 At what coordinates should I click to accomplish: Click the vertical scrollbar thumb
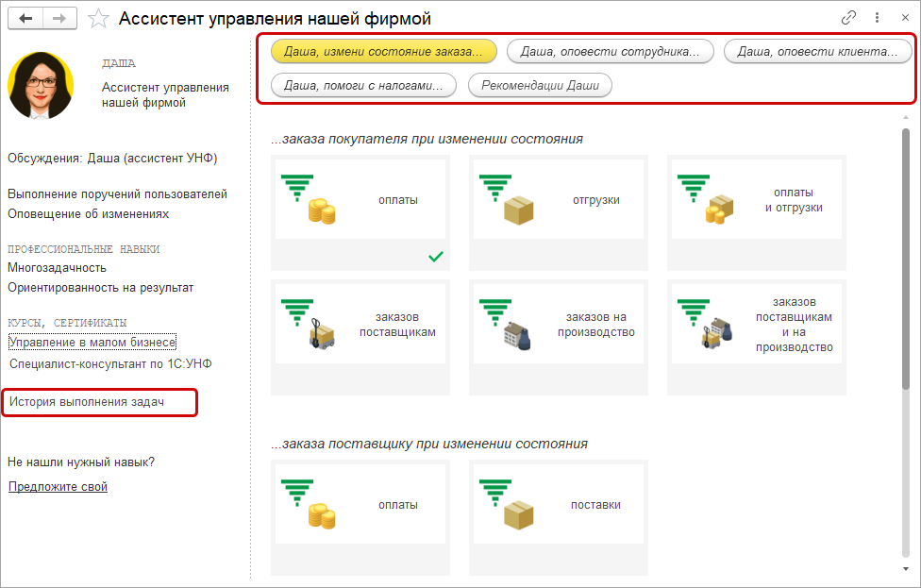(x=906, y=259)
